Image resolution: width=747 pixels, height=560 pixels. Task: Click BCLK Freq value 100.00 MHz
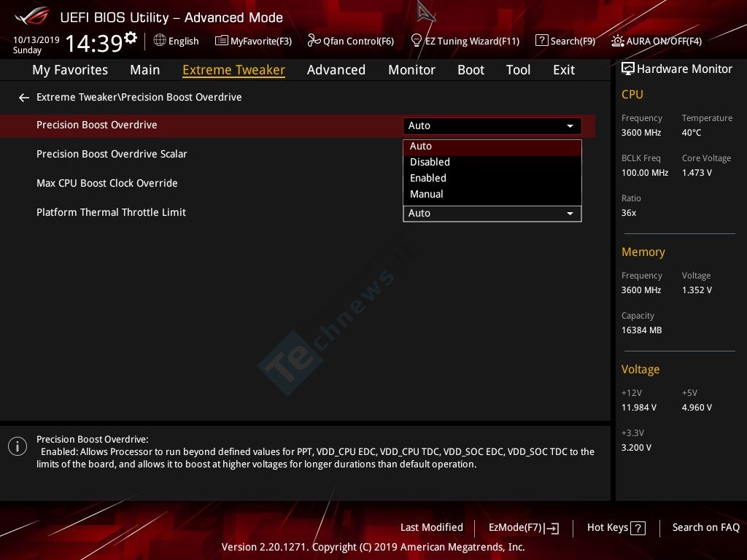[x=645, y=173]
